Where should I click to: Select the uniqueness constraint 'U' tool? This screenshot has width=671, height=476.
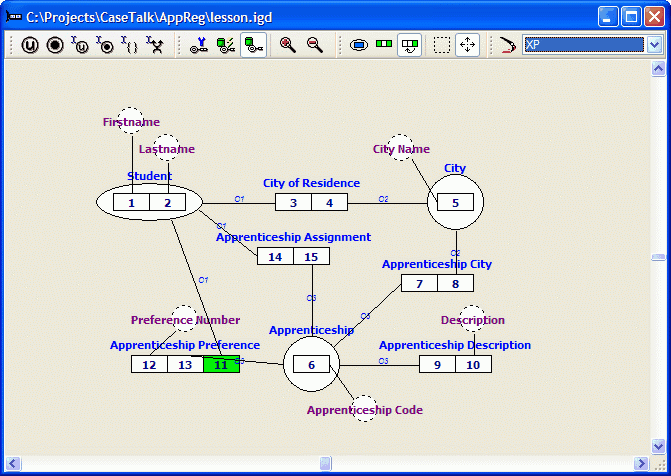(30, 45)
